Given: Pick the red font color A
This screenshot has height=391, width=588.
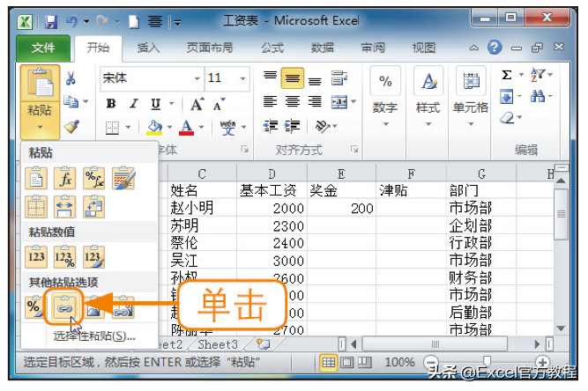Looking at the screenshot, I should (x=186, y=127).
